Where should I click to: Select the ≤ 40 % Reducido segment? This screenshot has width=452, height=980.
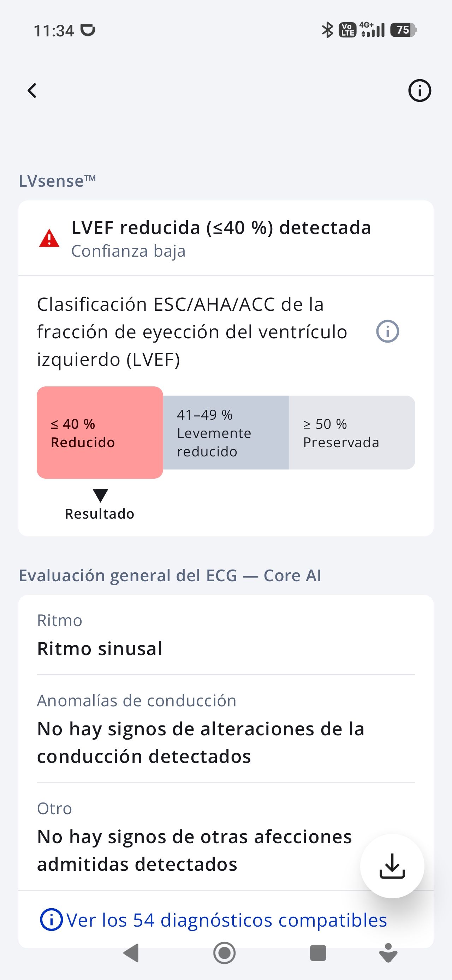click(100, 433)
